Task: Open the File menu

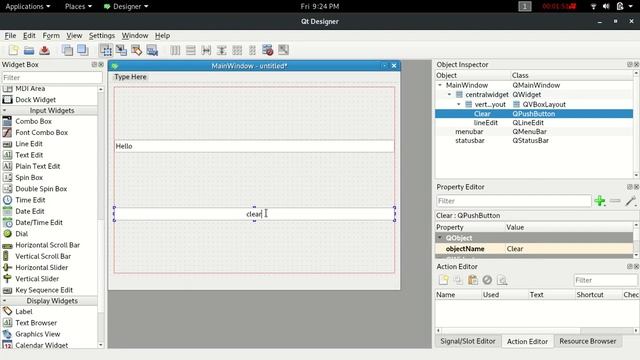Action: coord(10,36)
